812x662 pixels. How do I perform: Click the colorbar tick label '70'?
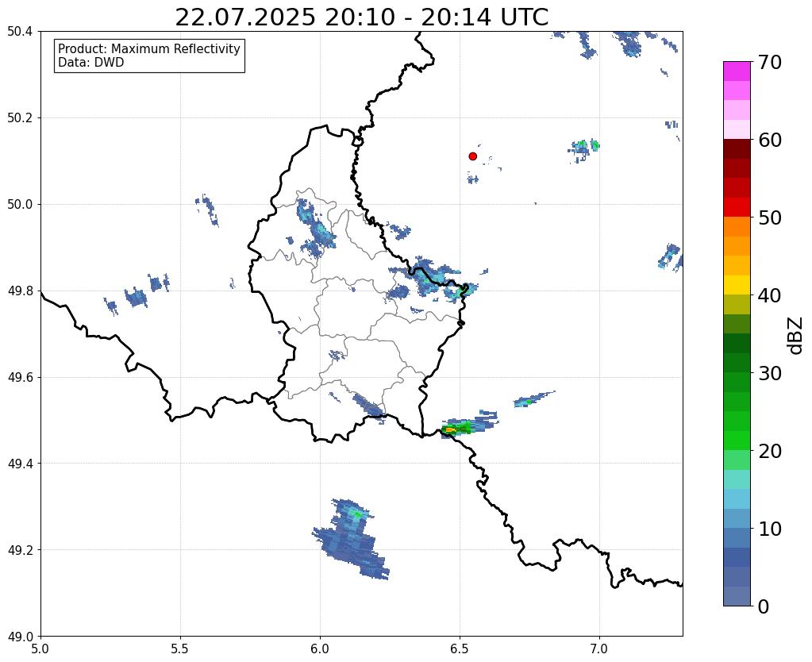coord(770,62)
